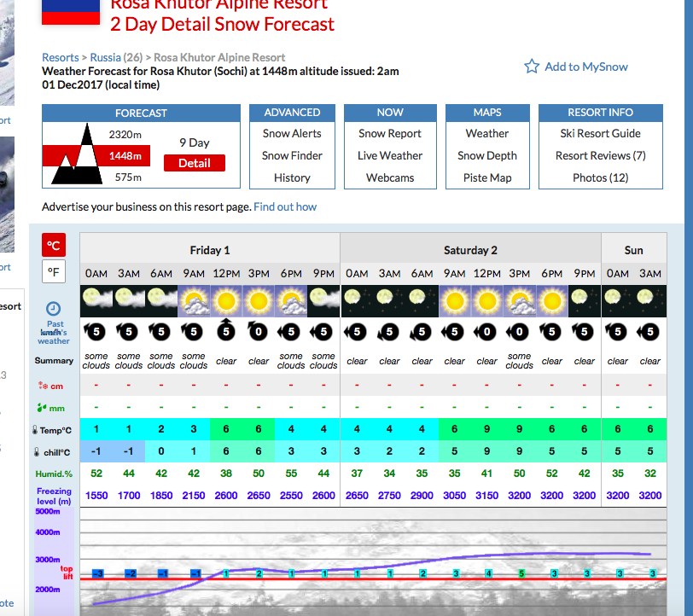Select the 2320m top elevation forecast
693x616 pixels.
pyautogui.click(x=125, y=134)
